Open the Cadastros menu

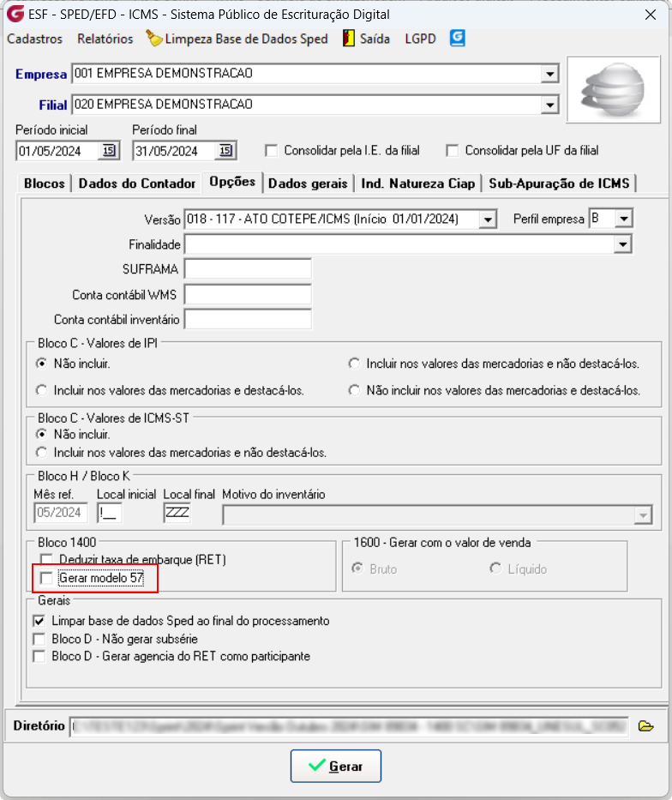click(34, 39)
